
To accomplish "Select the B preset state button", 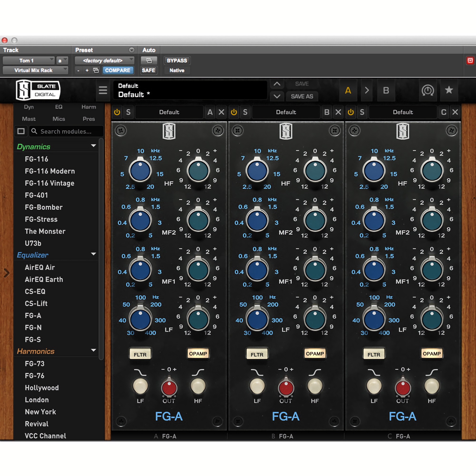I will [386, 90].
